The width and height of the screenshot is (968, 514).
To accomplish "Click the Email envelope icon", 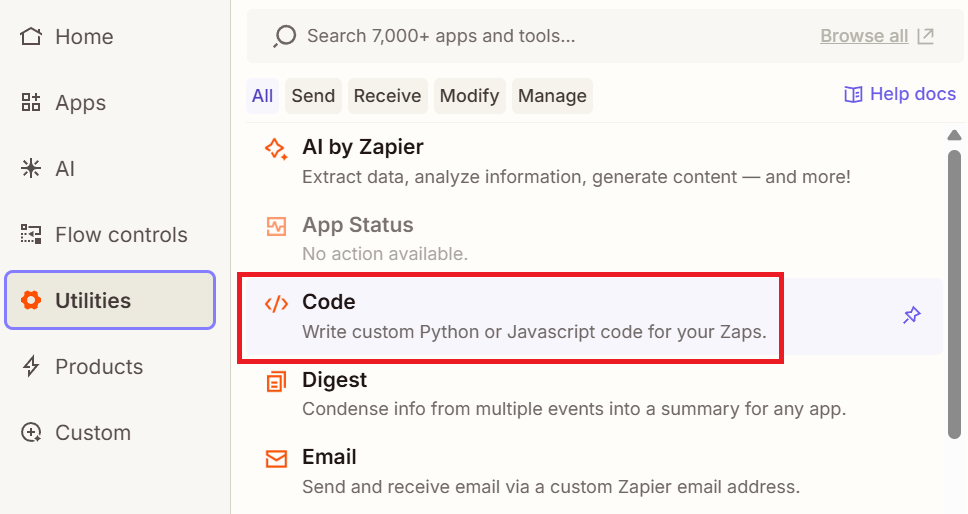I will pos(275,458).
